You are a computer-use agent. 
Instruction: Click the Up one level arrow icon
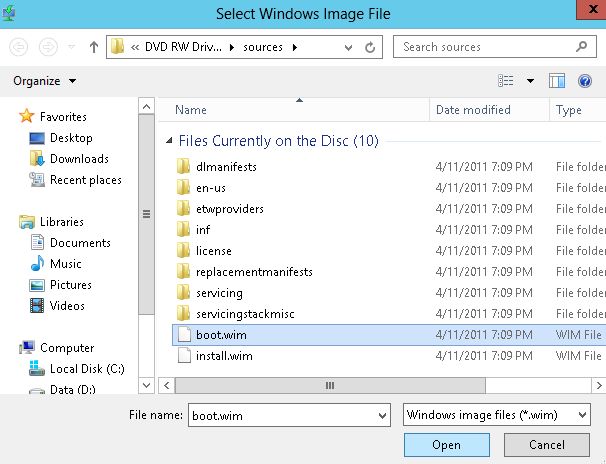94,47
